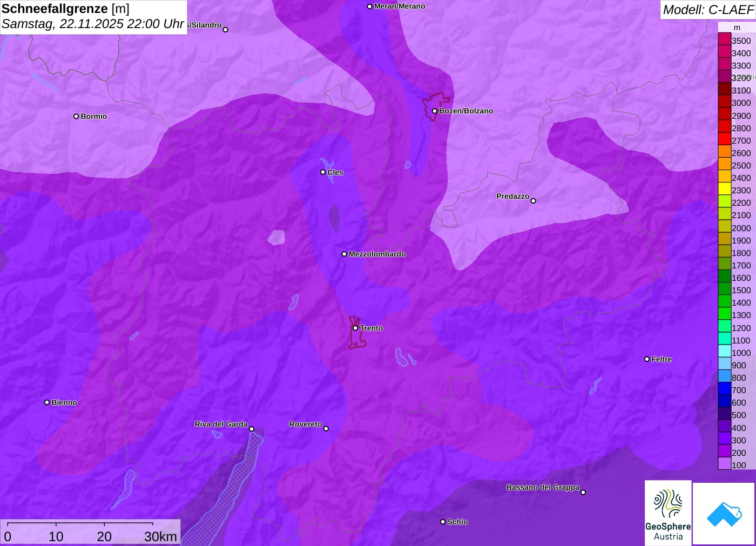Click the date Samstag, 22.11.2025 22:00 Uhr
The height and width of the screenshot is (546, 756).
(93, 24)
